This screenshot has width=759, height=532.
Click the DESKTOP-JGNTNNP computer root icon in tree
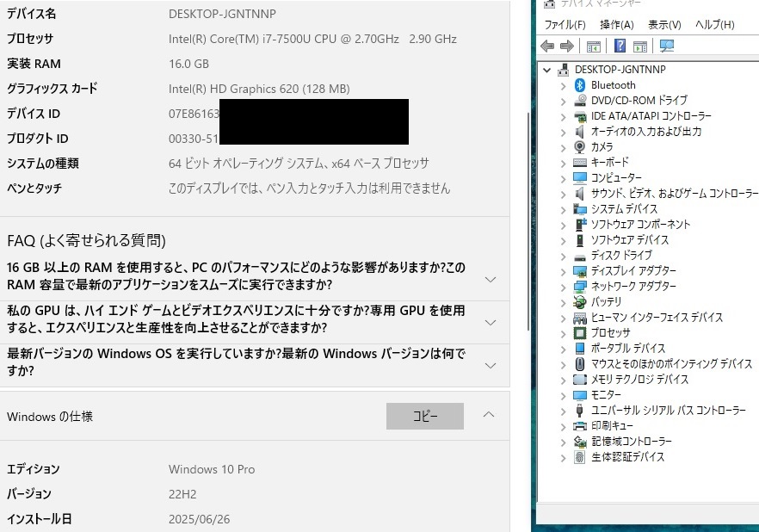(563, 70)
